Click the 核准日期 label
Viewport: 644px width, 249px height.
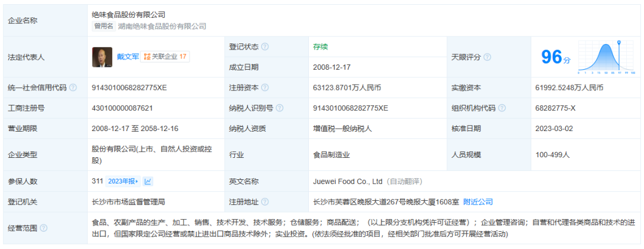click(x=466, y=129)
